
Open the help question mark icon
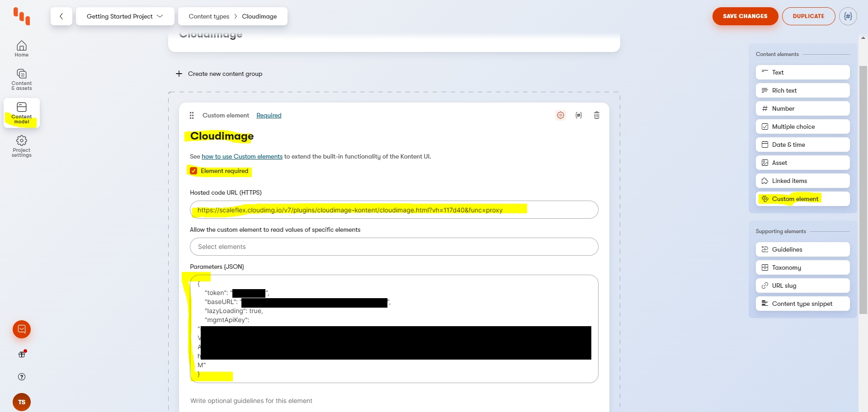(22, 377)
